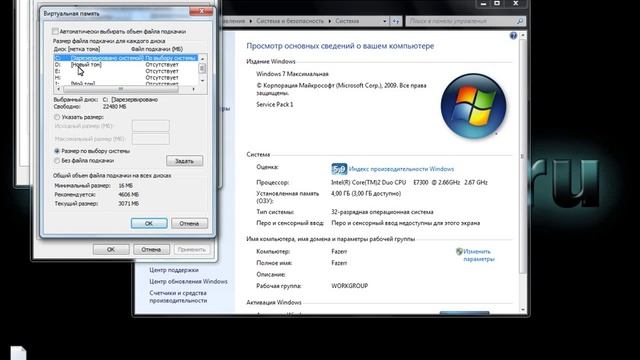Viewport: 640px width, 360px height.
Task: Click the System window scroll up arrow
Action: click(x=523, y=36)
